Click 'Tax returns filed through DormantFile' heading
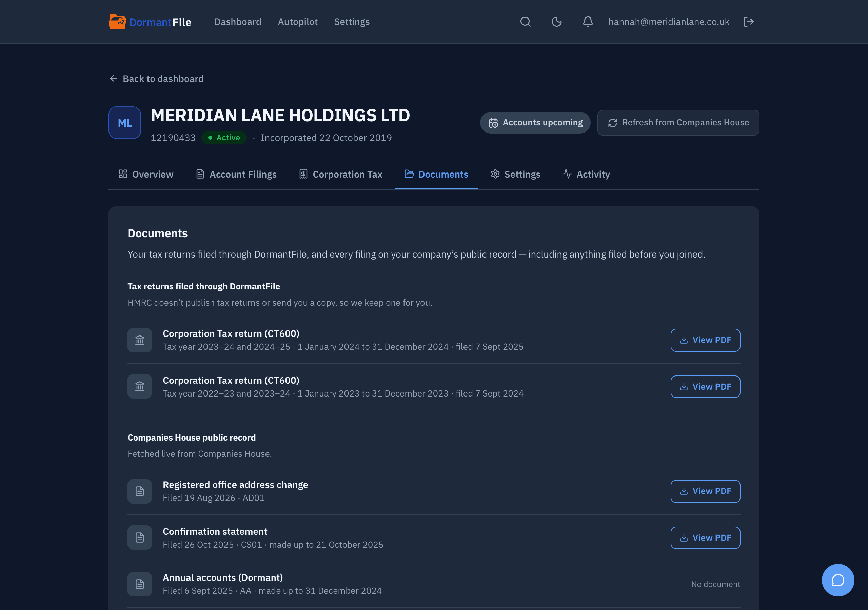 pos(203,286)
